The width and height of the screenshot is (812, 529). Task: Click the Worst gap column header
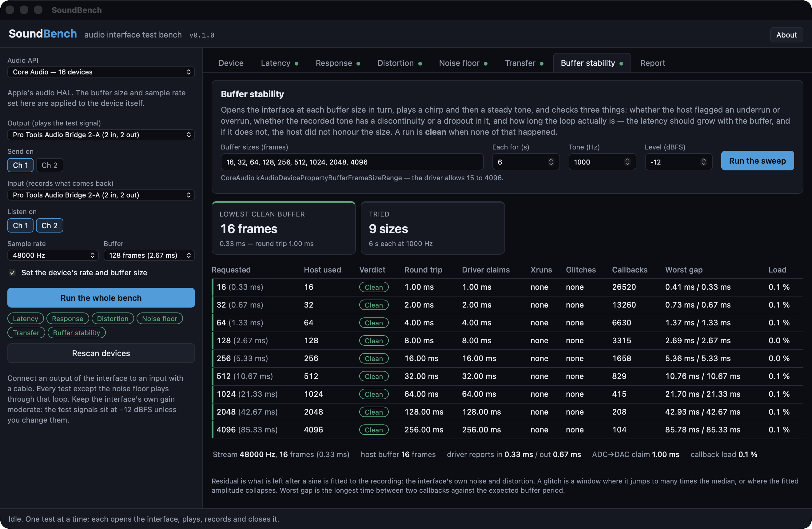click(684, 270)
